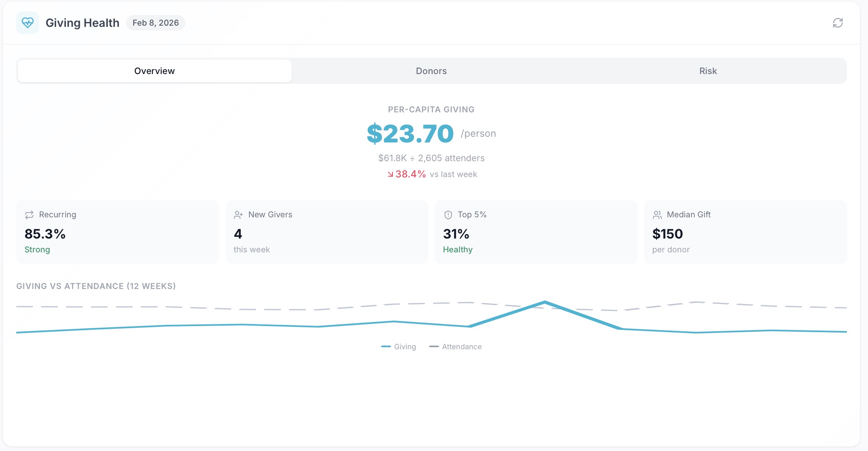868x451 pixels.
Task: Click the $23.70 per-person headline figure
Action: [x=410, y=133]
